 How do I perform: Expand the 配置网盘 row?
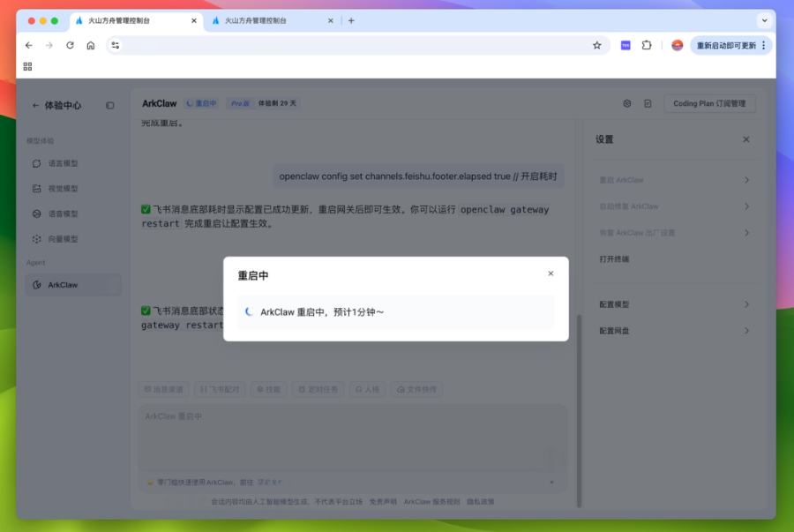pos(674,331)
